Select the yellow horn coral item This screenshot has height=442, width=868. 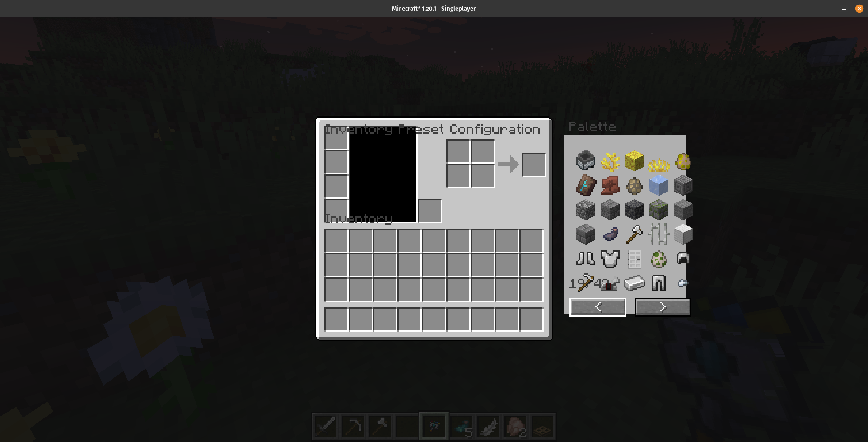coord(610,161)
